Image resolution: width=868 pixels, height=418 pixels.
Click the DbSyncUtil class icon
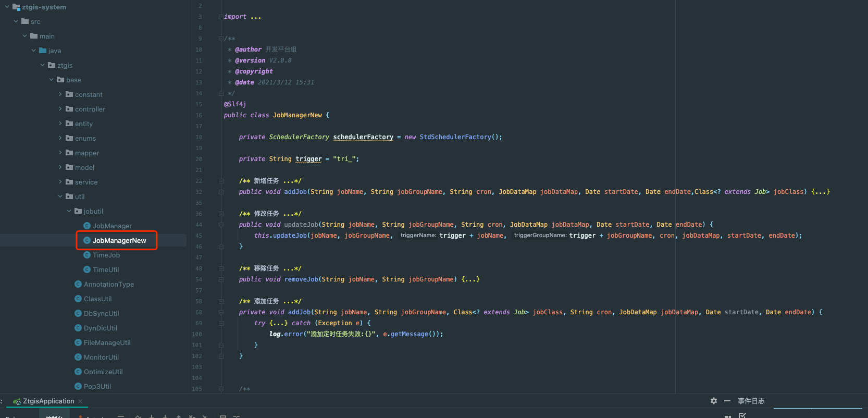[x=78, y=313]
